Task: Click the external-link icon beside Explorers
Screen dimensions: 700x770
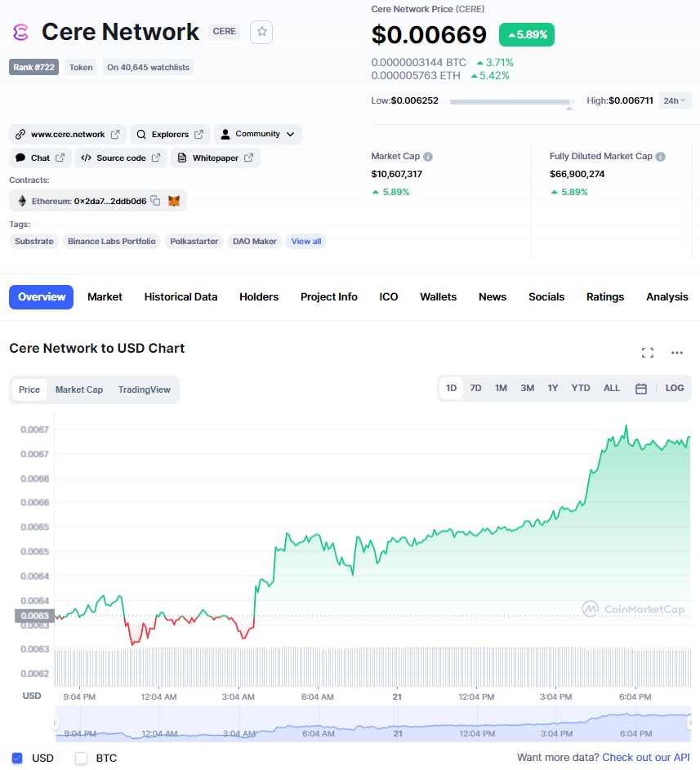Action: pyautogui.click(x=199, y=134)
